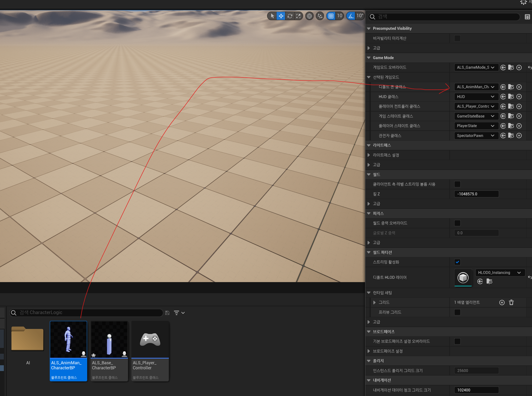Edit 킬 Z value field
532x396 pixels.
click(x=477, y=194)
